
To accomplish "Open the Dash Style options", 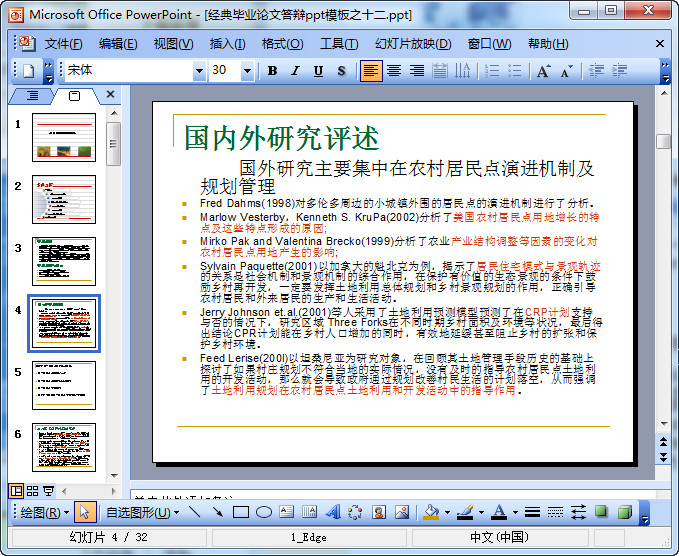I will pos(555,512).
